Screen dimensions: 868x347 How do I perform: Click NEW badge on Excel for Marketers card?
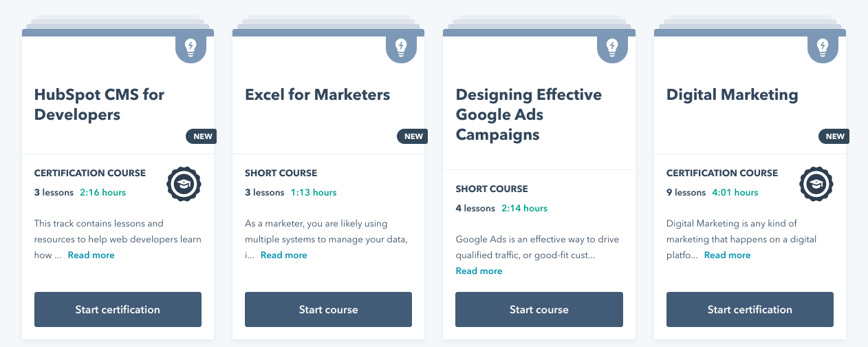413,136
